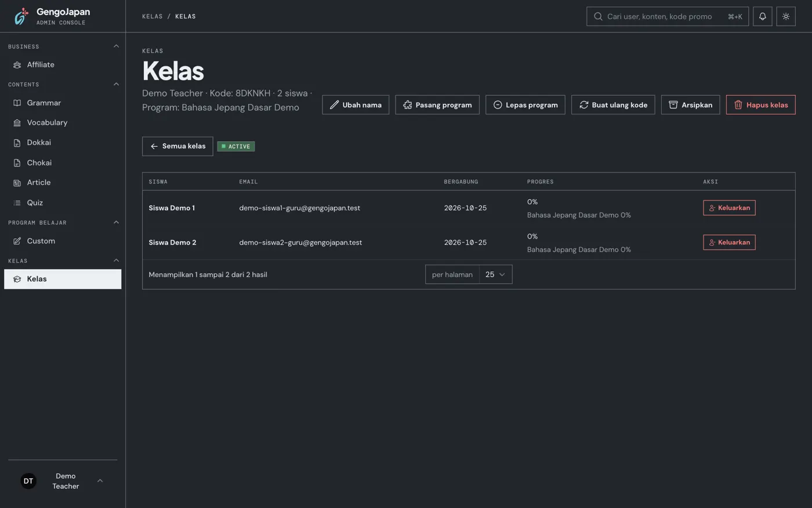
Task: Click the BERGABUNG column header
Action: coord(461,182)
